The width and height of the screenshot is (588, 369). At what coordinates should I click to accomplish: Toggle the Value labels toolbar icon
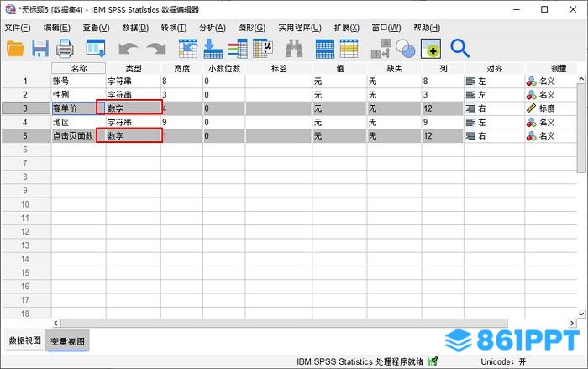point(381,49)
